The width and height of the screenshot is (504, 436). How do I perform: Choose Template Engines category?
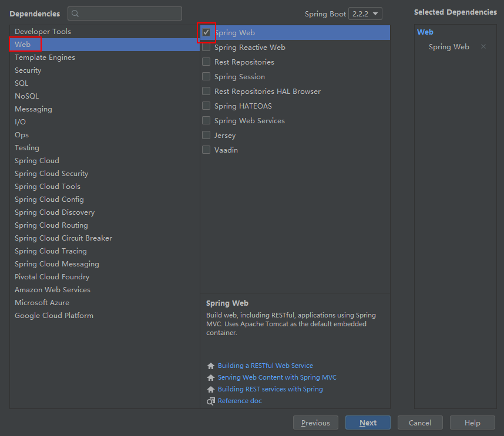pos(105,58)
